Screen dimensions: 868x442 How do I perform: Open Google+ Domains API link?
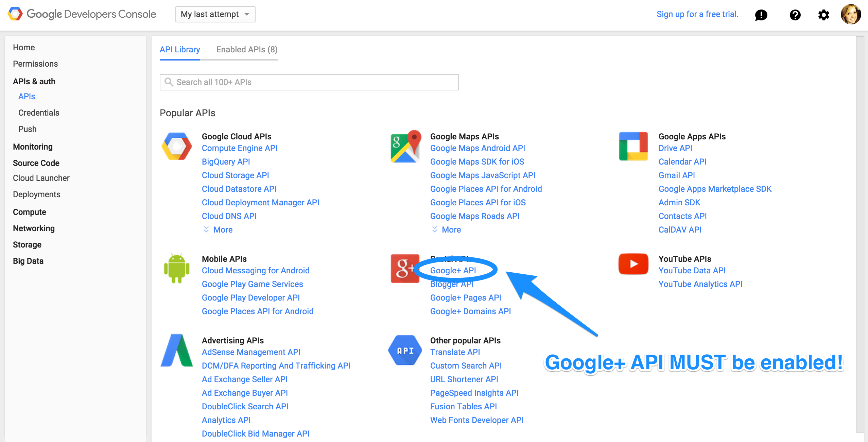(470, 311)
